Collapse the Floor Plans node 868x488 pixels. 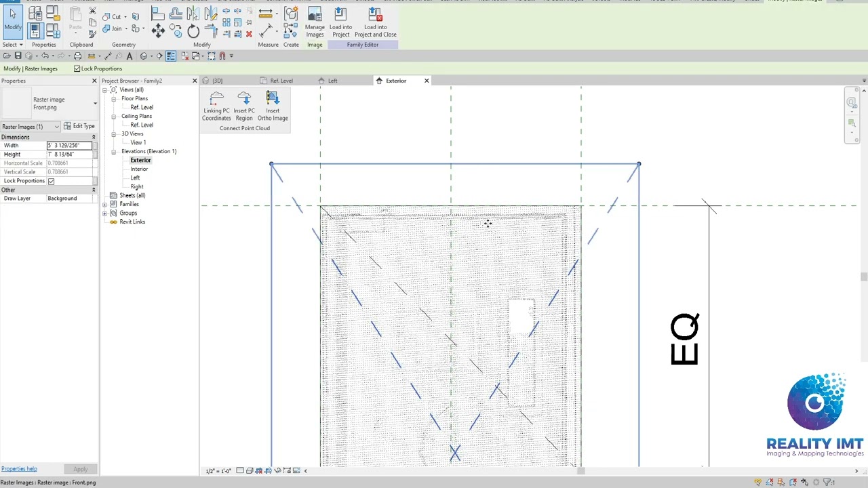pos(113,99)
